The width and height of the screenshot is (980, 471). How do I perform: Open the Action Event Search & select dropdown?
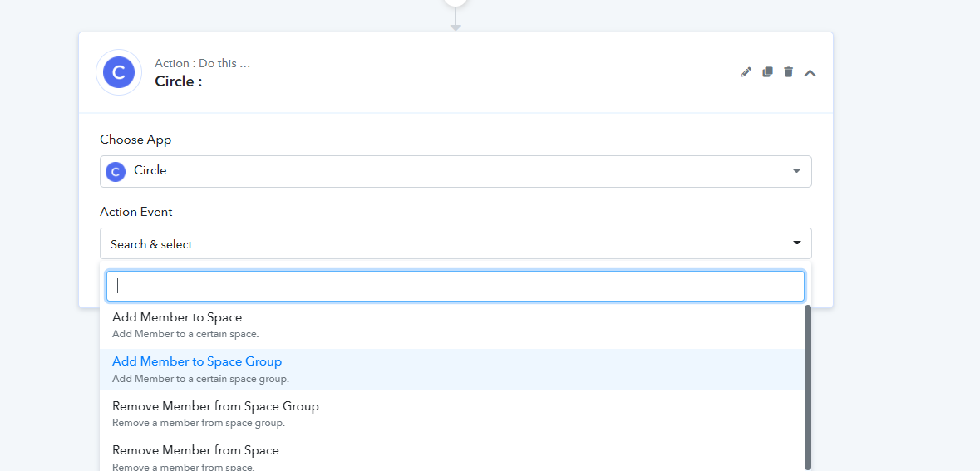tap(456, 243)
